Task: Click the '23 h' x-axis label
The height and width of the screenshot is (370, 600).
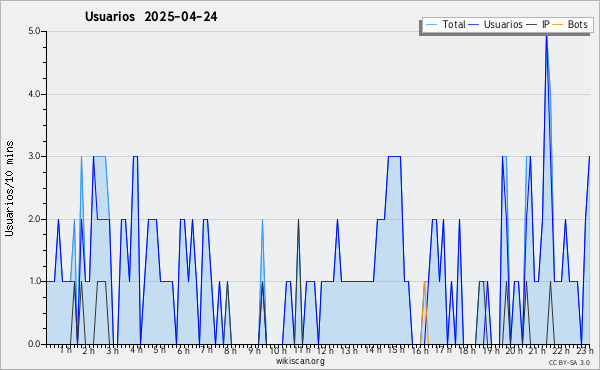Action: click(585, 351)
